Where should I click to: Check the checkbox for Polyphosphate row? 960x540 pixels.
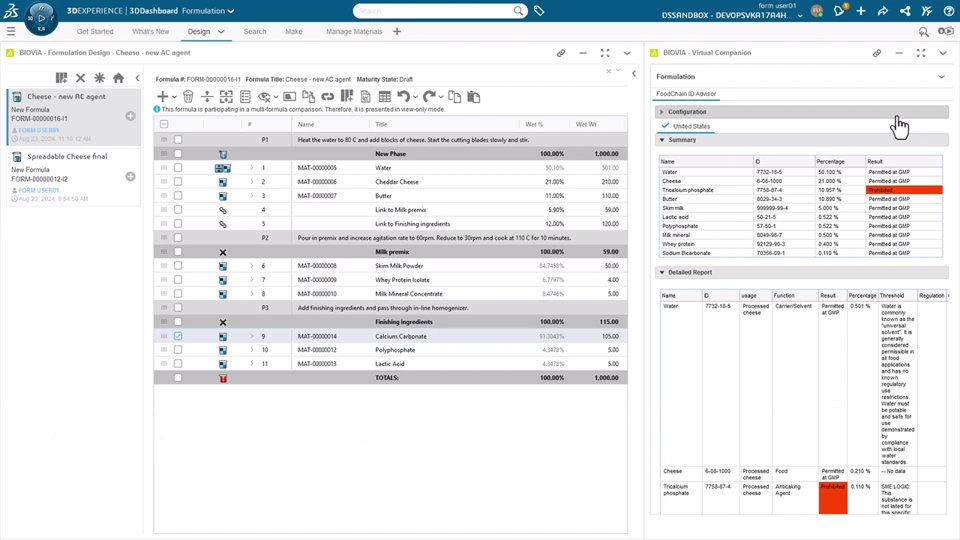(x=178, y=350)
